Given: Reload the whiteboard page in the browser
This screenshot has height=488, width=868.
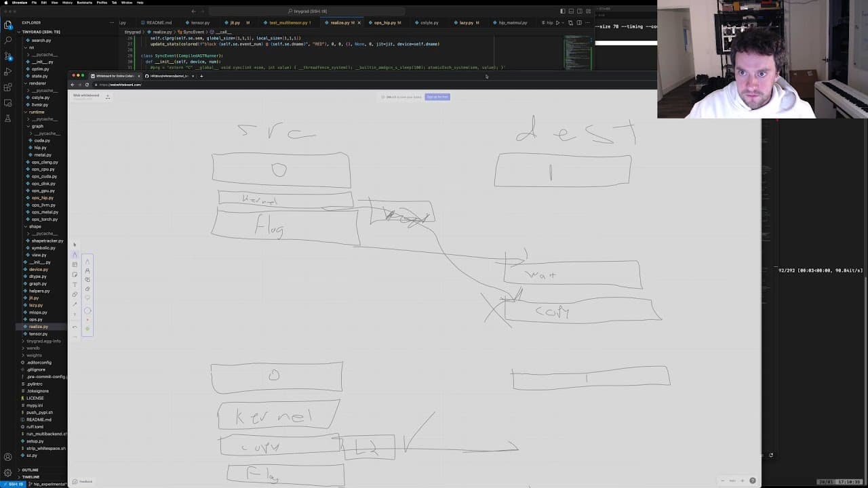Looking at the screenshot, I should pyautogui.click(x=87, y=85).
